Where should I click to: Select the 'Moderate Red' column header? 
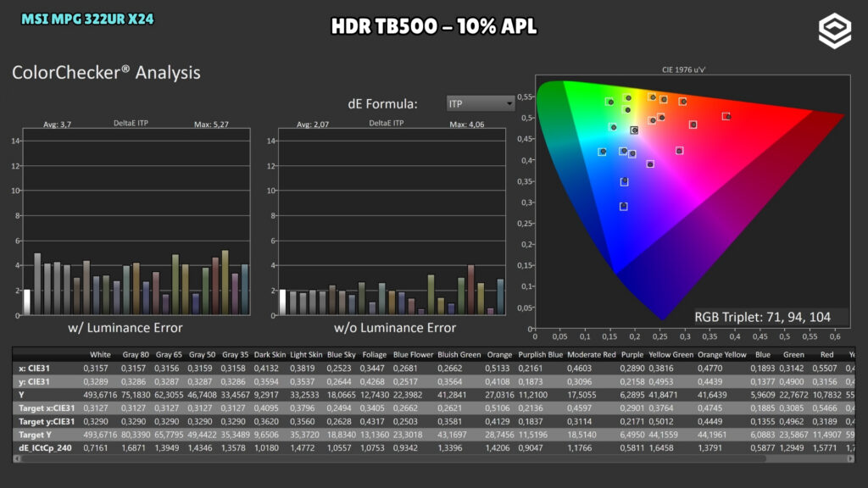(x=591, y=355)
